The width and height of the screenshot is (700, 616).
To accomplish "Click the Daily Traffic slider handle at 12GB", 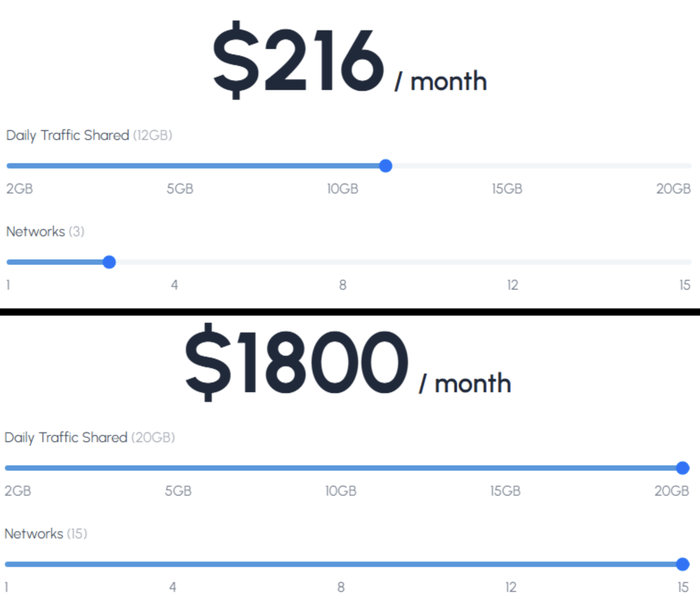I will [x=386, y=166].
